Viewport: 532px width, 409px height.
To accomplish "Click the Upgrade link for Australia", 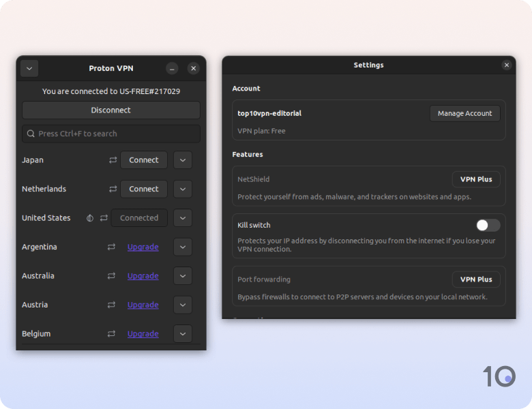I will pos(143,275).
